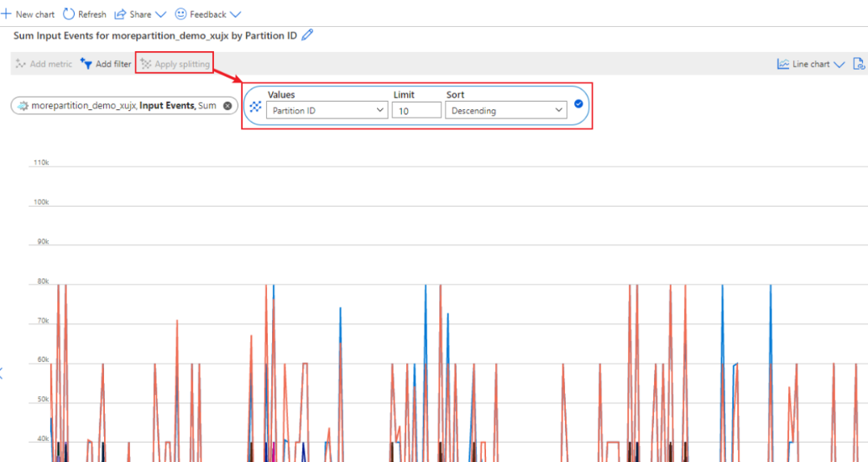Screen dimensions: 868x462
Task: Edit chart title with pencil icon
Action: 307,35
